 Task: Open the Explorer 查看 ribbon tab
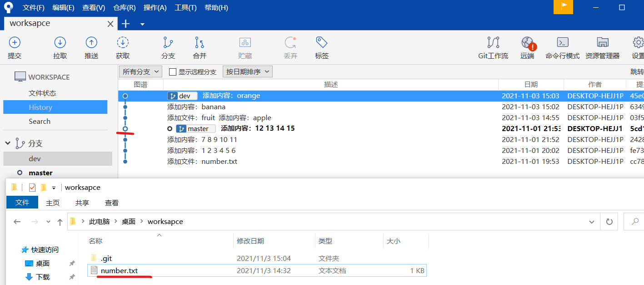(112, 203)
